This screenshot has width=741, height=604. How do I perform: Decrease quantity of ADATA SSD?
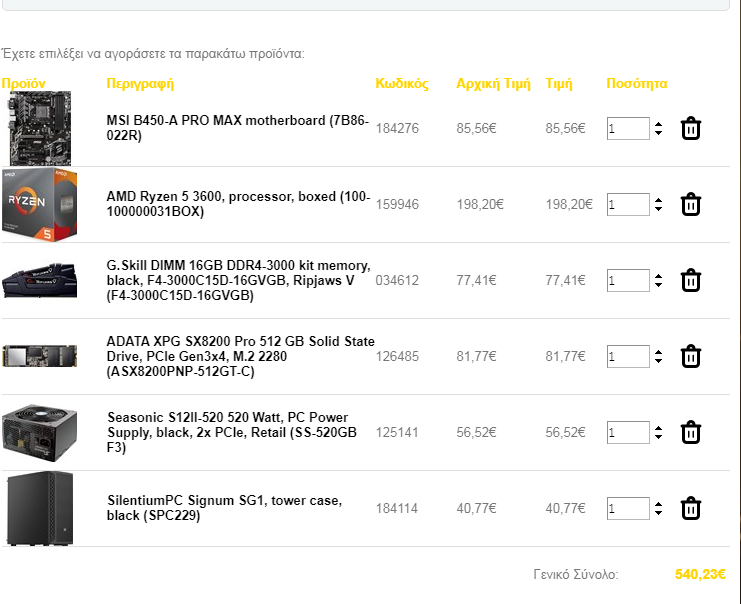(x=658, y=361)
